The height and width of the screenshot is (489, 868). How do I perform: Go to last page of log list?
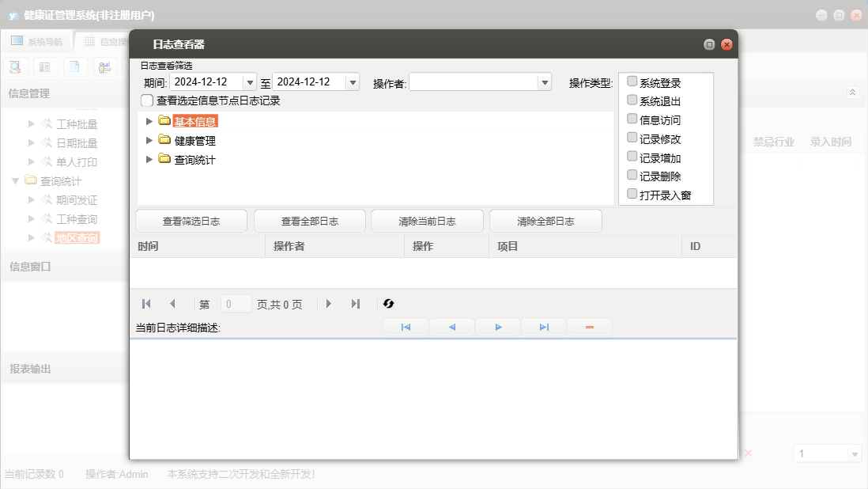[356, 304]
